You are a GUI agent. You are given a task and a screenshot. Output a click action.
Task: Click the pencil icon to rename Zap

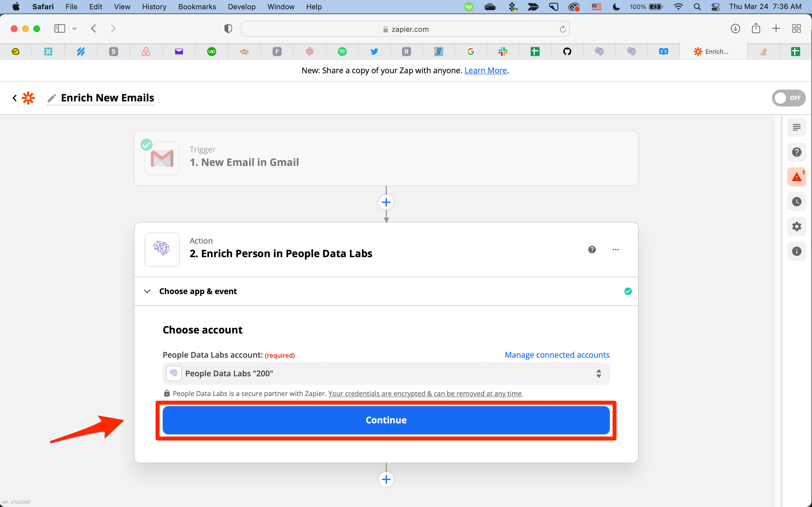(x=52, y=98)
